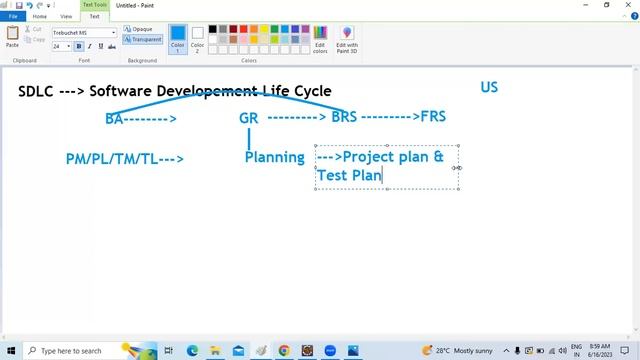Toggle Underline formatting
The image size is (640, 360).
pos(100,47)
